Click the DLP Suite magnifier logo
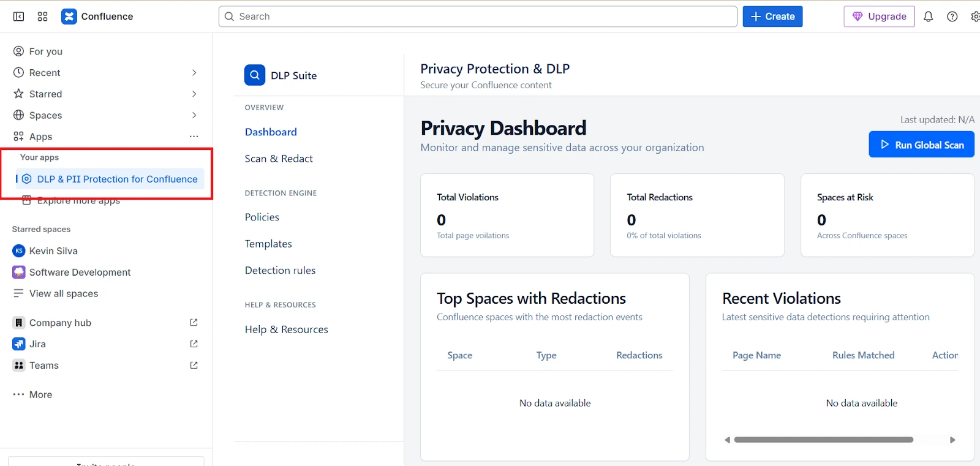 coord(255,75)
